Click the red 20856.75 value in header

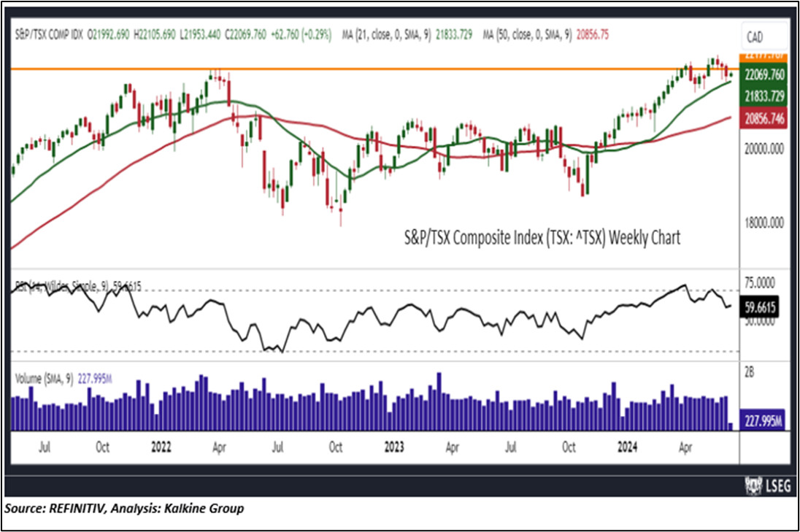point(593,35)
